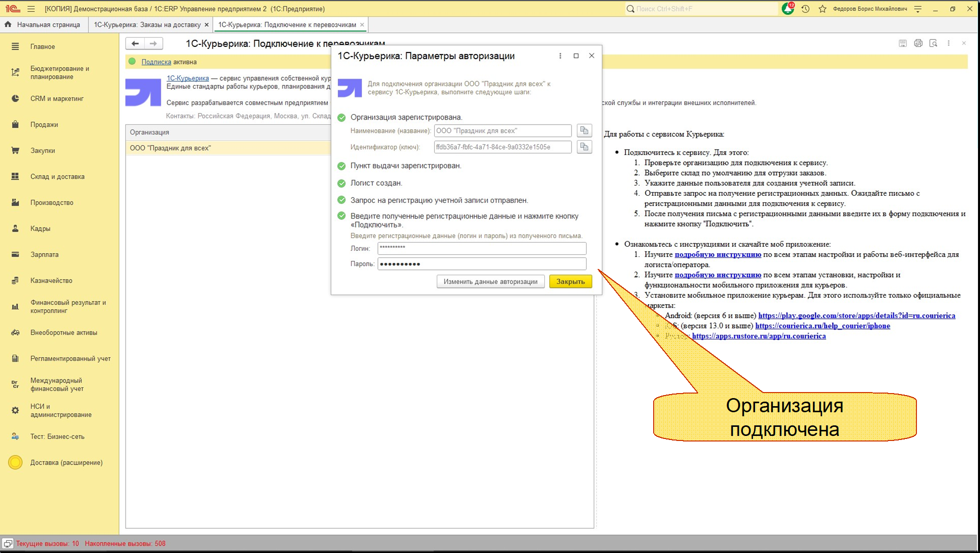This screenshot has height=553, width=980.
Task: Expand the service settings menu near username
Action: click(x=918, y=9)
